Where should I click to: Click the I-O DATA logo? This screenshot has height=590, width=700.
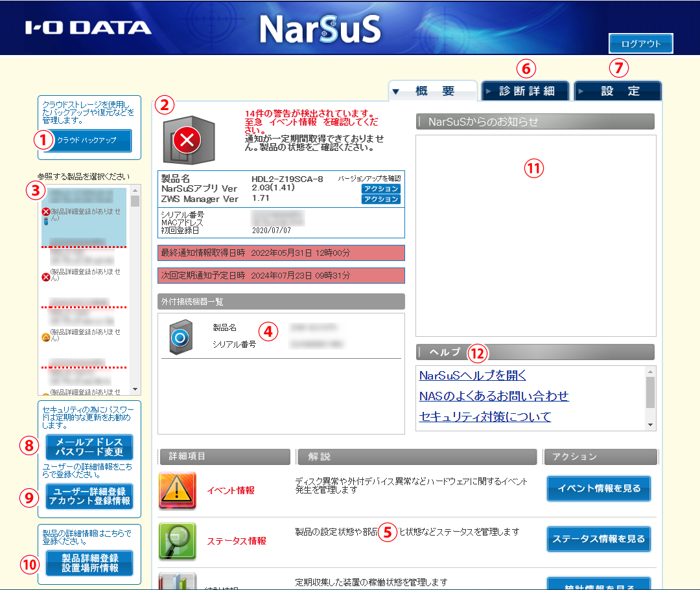pyautogui.click(x=88, y=28)
